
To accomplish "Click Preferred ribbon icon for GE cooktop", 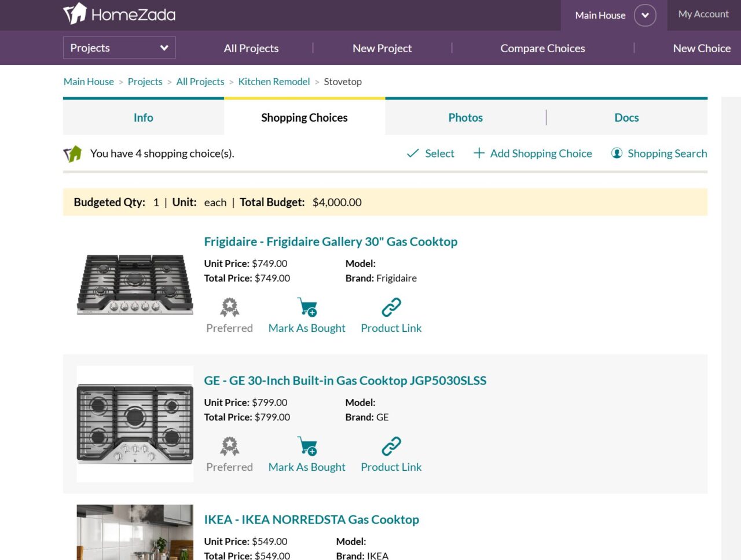I will pyautogui.click(x=229, y=446).
